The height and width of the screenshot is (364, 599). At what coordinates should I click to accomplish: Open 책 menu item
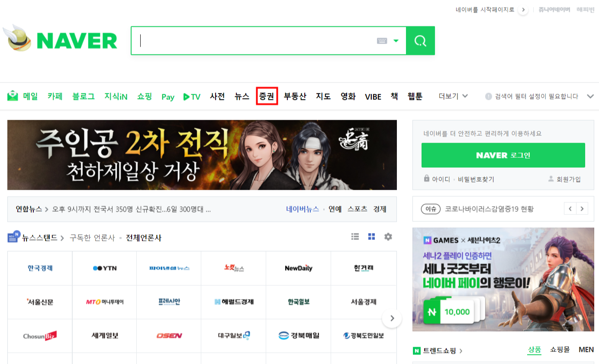tap(394, 96)
